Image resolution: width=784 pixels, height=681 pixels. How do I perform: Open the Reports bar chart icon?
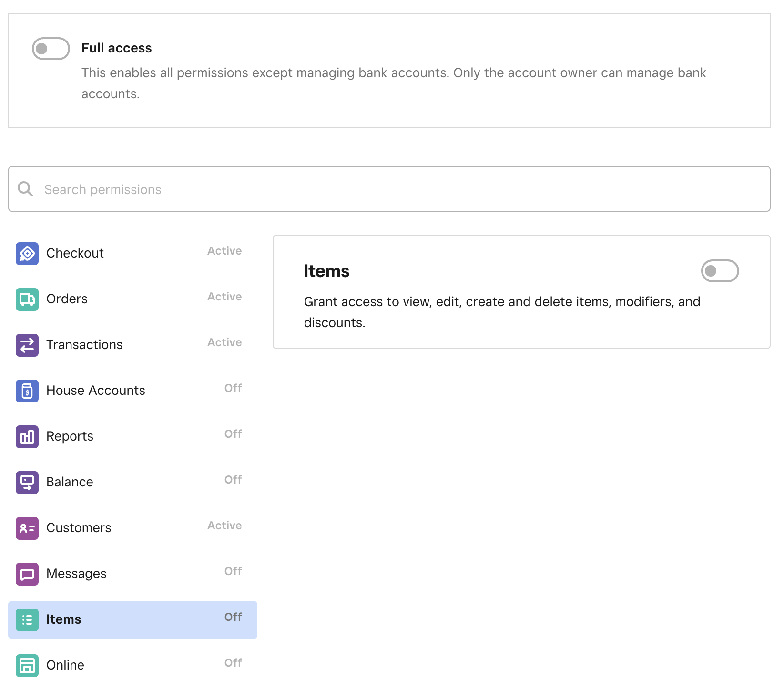27,436
